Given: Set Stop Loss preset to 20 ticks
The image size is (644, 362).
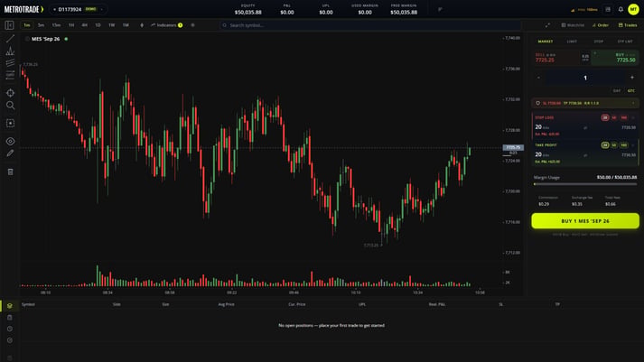Looking at the screenshot, I should coord(605,117).
